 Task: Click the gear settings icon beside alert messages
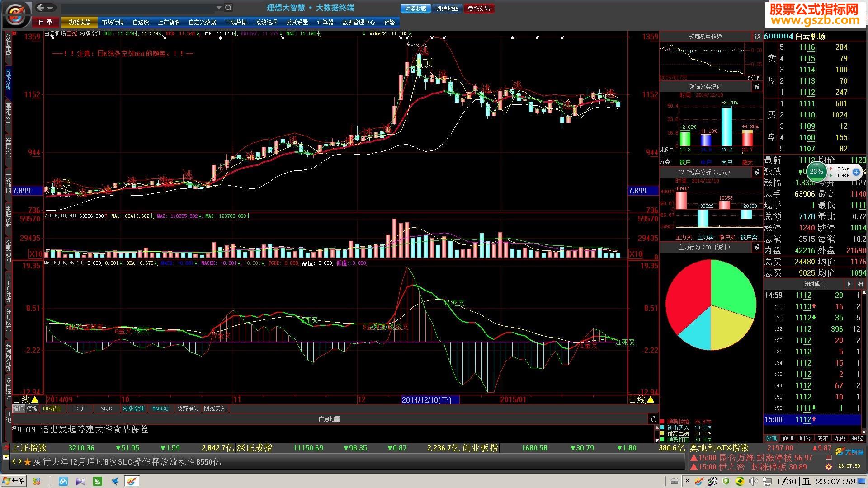[x=828, y=467]
